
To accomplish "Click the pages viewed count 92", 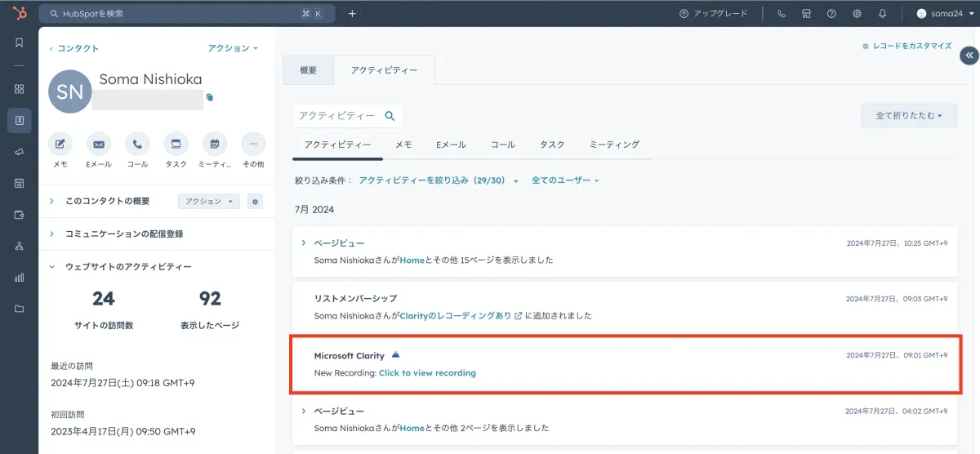I will coord(210,299).
